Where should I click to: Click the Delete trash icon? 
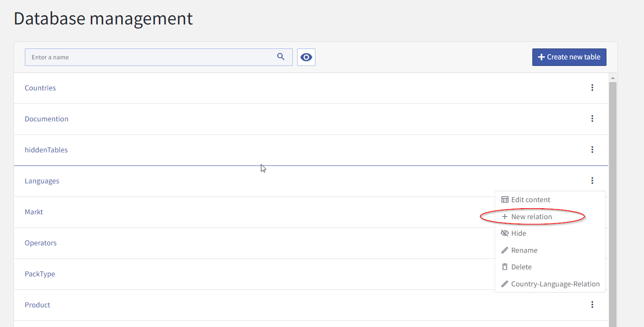(x=505, y=267)
